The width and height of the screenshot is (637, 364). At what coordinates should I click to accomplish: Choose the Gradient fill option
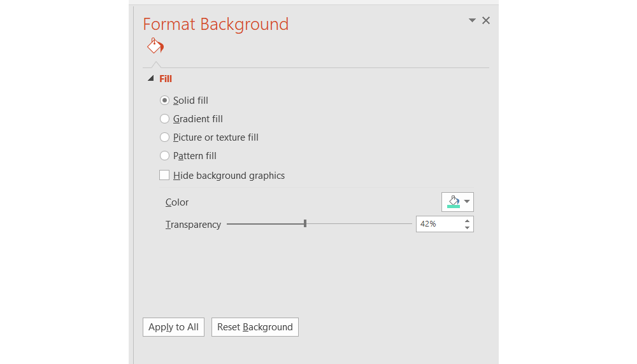[164, 119]
